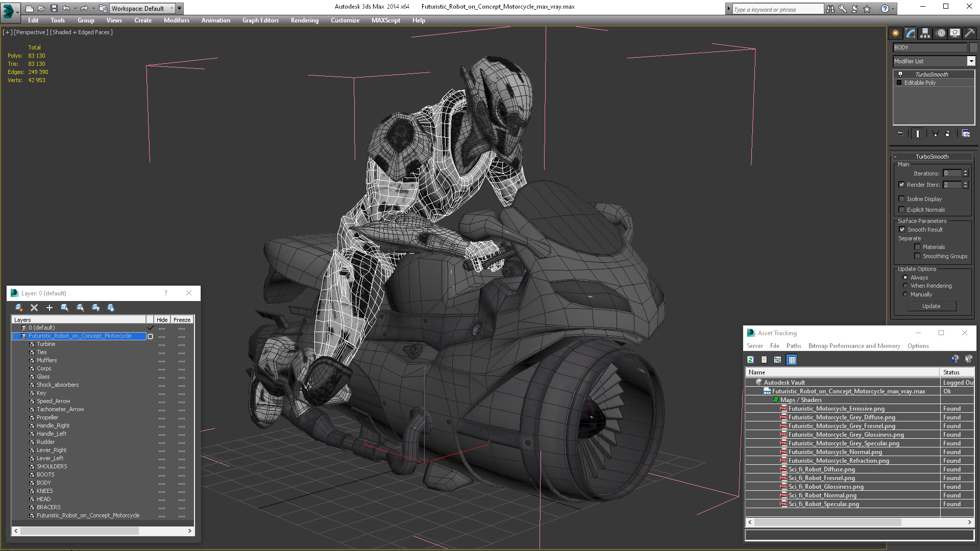This screenshot has height=551, width=980.
Task: Open a file with folder icon
Action: point(42,8)
